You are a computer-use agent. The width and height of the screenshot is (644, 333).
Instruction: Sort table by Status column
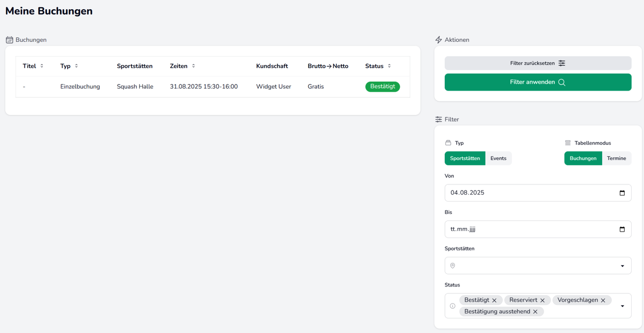click(x=390, y=66)
